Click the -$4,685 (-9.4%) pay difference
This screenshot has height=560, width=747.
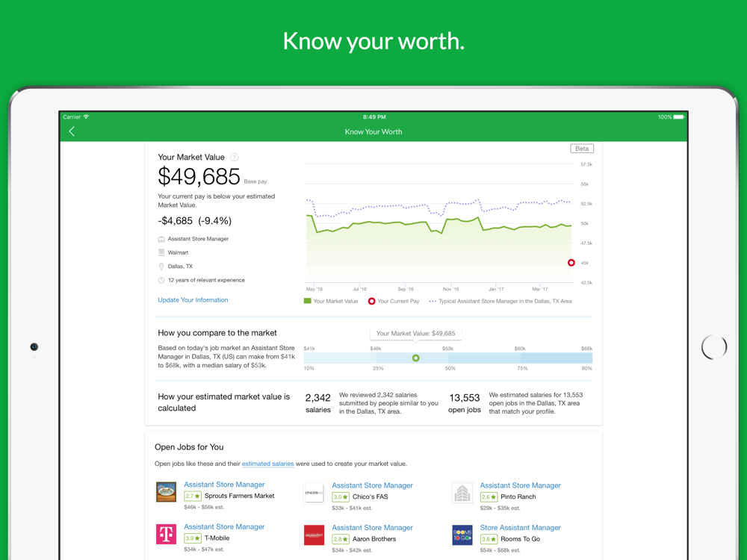(194, 221)
